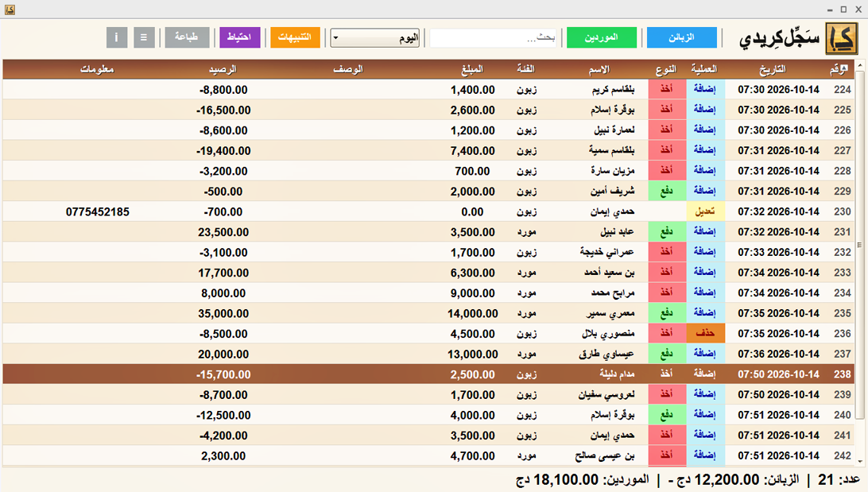Click balance -19,400.00
Viewport: 868px width, 492px height.
tap(223, 150)
